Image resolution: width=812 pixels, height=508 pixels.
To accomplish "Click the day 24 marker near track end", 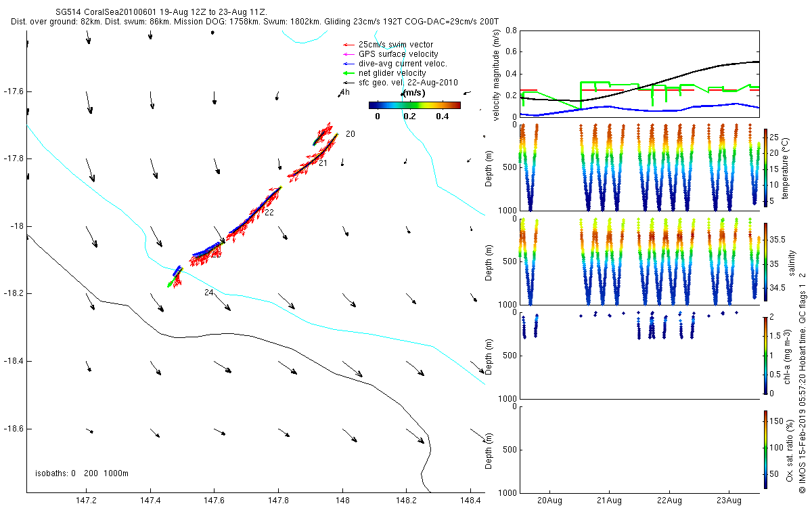I will click(x=209, y=293).
